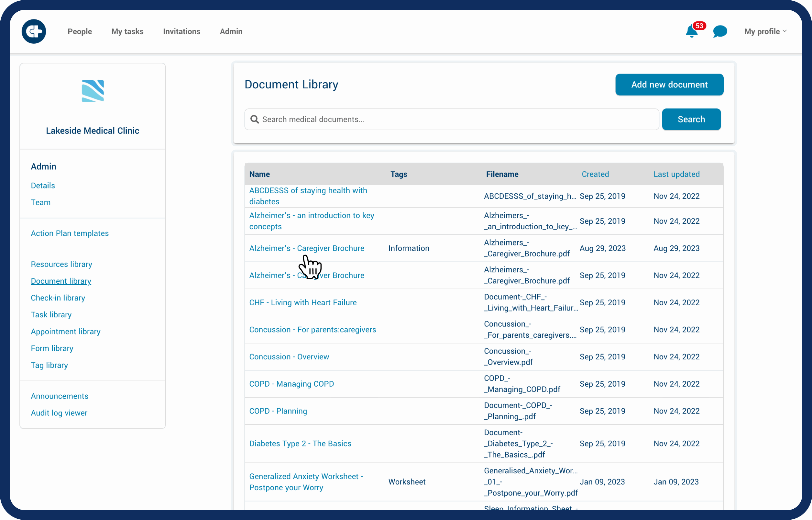Expand the My profile dropdown

pyautogui.click(x=765, y=31)
